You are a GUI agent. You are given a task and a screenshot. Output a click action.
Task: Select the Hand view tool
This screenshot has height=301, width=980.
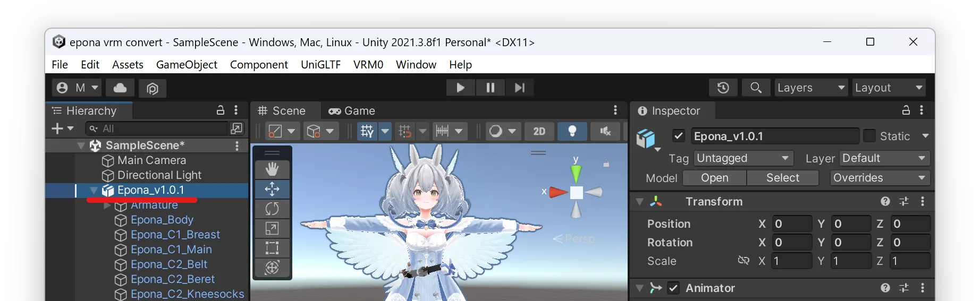pyautogui.click(x=272, y=169)
